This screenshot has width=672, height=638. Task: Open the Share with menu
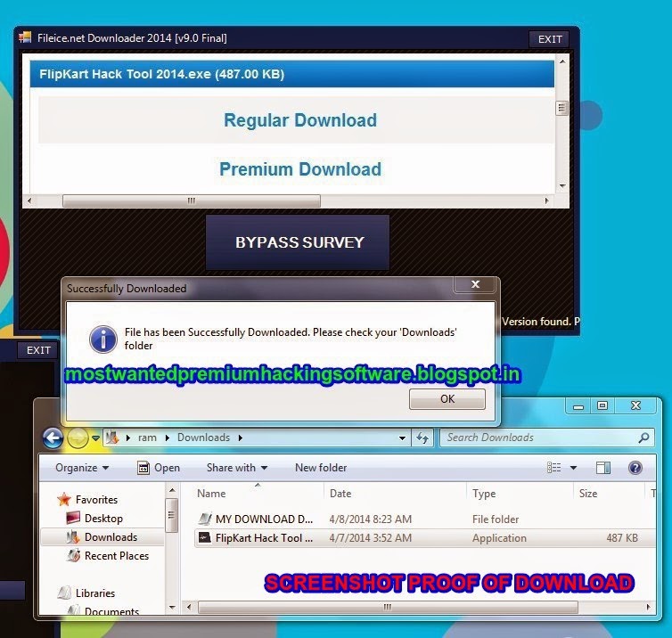[x=236, y=468]
